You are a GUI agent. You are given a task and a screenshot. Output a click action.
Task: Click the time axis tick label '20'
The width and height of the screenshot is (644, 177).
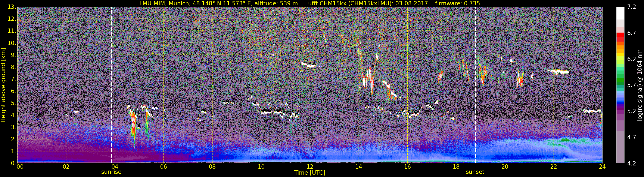coord(505,167)
